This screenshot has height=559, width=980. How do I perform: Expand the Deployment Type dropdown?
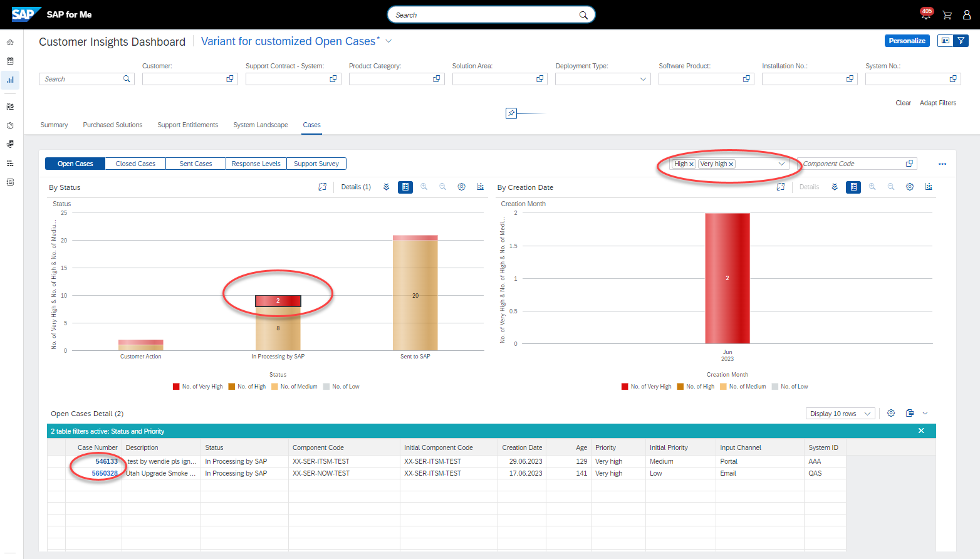643,79
